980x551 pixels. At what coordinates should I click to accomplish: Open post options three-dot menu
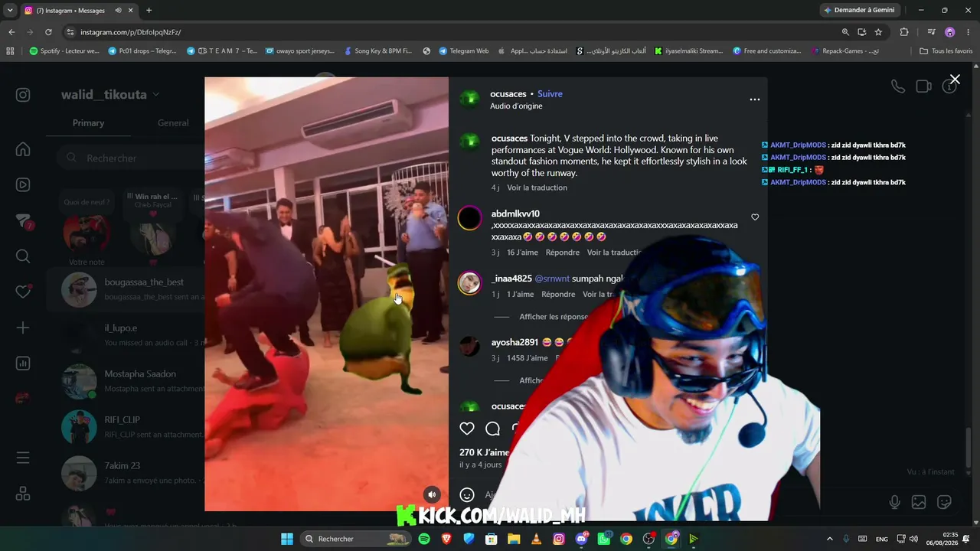[755, 99]
